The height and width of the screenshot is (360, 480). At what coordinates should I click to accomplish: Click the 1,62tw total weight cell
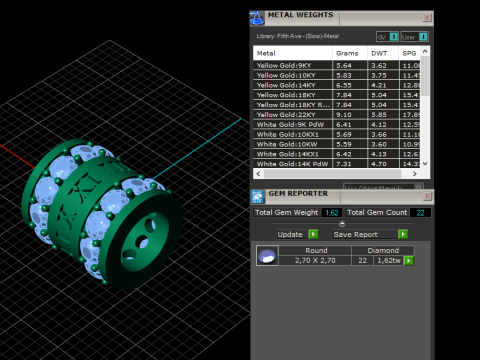[389, 261]
